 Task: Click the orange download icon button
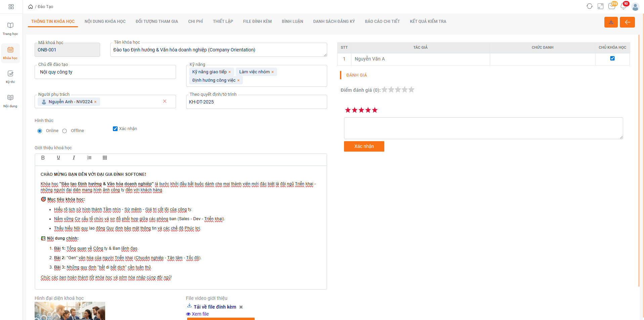click(611, 22)
